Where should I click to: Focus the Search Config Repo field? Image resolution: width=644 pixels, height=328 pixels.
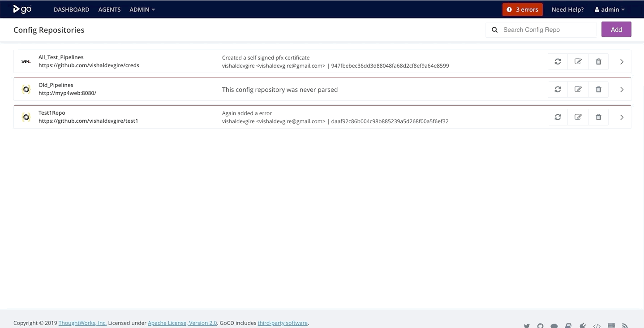[541, 30]
